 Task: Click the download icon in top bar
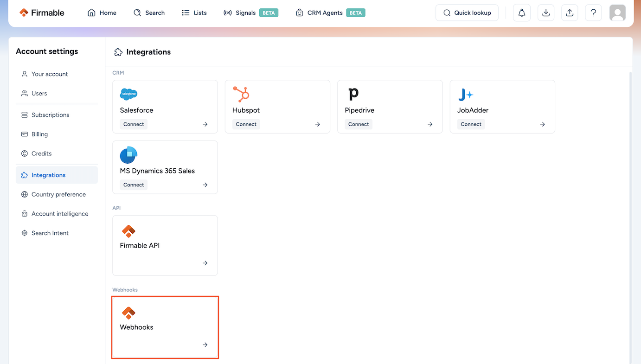546,13
